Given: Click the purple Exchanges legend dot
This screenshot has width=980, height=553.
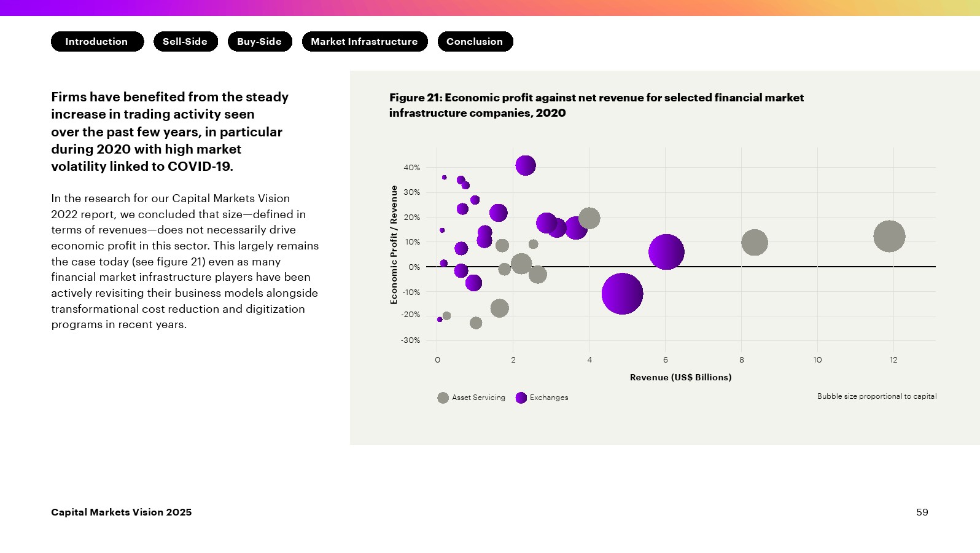Looking at the screenshot, I should [521, 398].
